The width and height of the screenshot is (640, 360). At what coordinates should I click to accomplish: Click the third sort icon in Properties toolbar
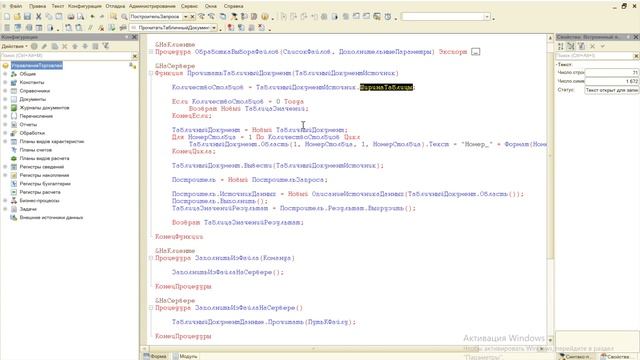(x=581, y=47)
